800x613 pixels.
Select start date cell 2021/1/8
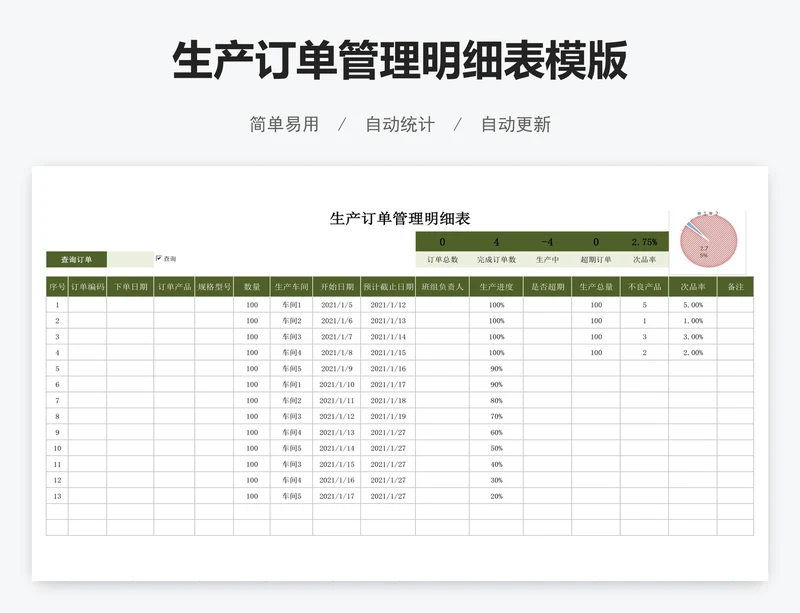[x=337, y=352]
